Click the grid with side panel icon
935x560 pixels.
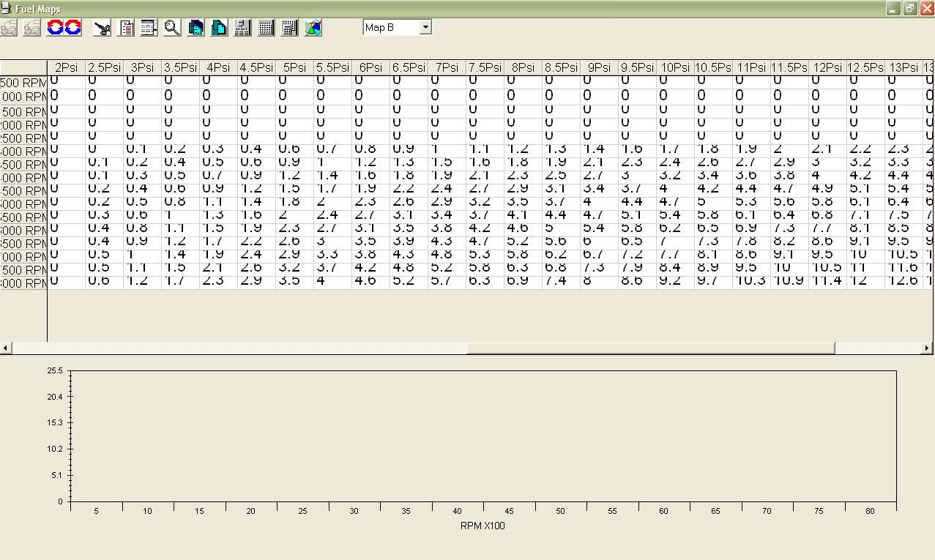289,28
